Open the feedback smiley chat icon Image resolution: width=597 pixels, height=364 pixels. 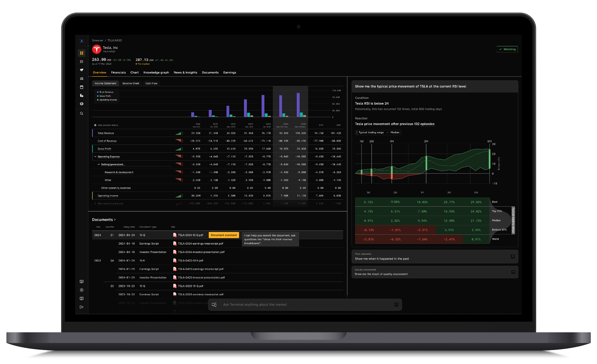[x=82, y=282]
